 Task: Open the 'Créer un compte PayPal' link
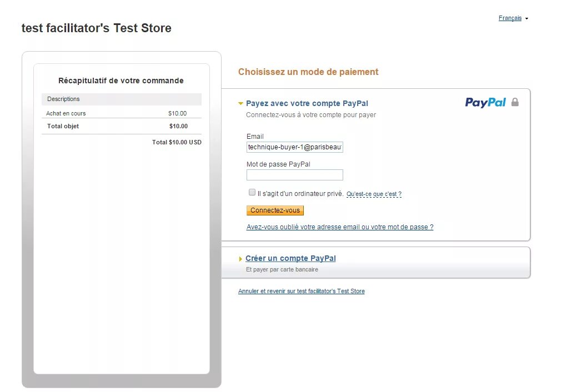point(290,258)
